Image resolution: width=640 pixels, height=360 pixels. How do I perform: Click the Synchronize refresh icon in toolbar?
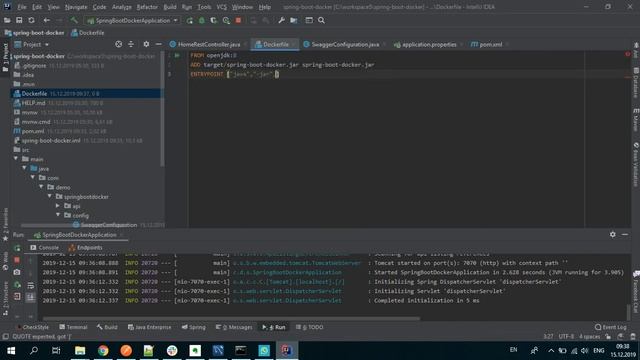click(x=31, y=20)
